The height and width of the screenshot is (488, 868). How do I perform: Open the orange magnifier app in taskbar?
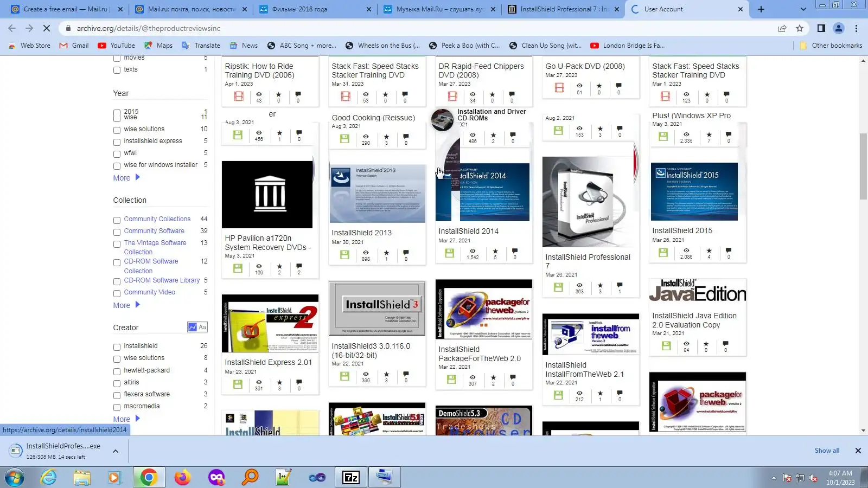pos(250,477)
